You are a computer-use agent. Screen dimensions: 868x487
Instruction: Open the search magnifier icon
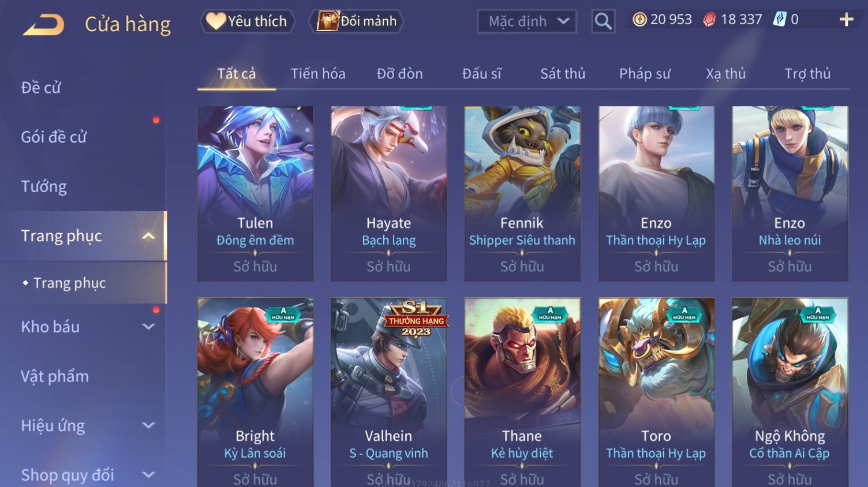pyautogui.click(x=603, y=21)
